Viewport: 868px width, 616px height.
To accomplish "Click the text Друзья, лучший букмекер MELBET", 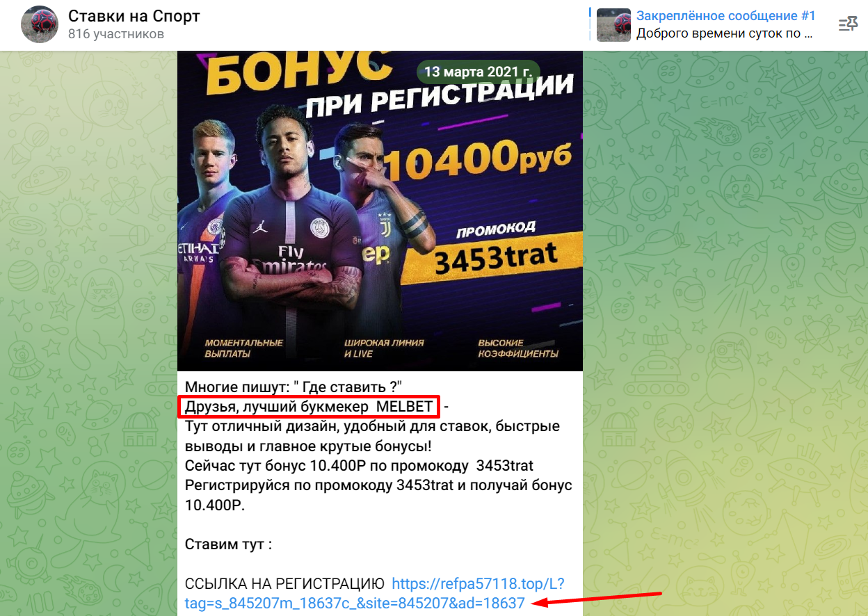I will (x=309, y=407).
